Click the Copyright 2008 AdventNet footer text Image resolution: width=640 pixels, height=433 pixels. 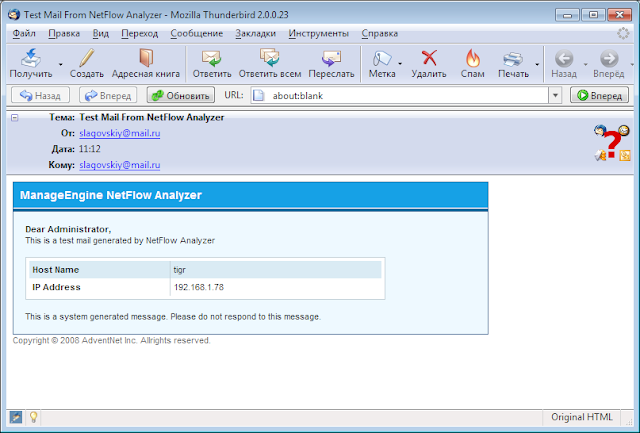[111, 340]
